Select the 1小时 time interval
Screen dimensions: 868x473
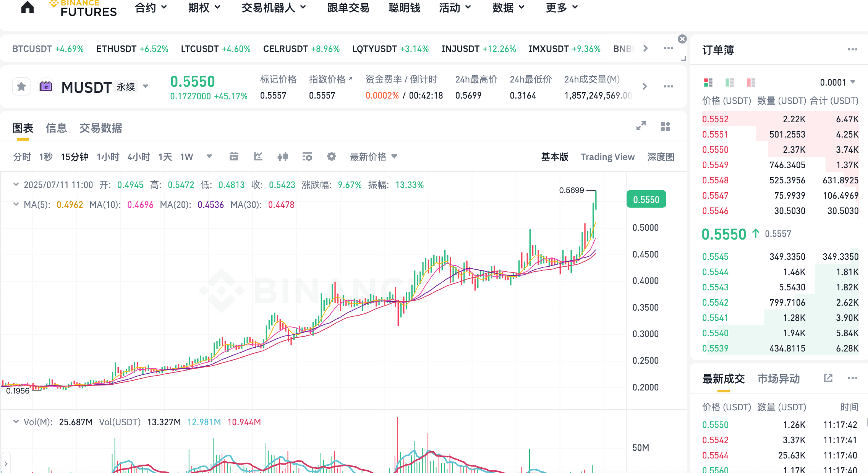[108, 157]
